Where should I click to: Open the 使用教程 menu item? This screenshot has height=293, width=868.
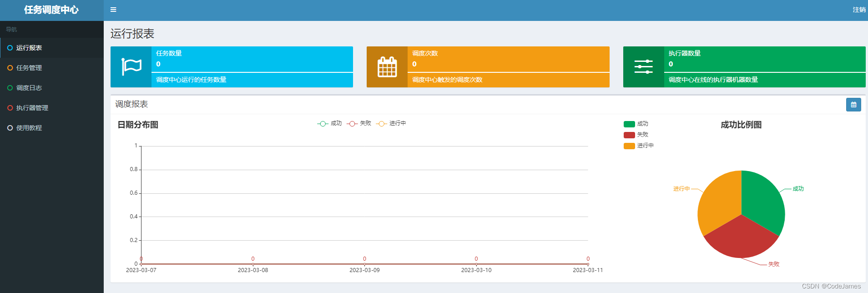point(52,128)
